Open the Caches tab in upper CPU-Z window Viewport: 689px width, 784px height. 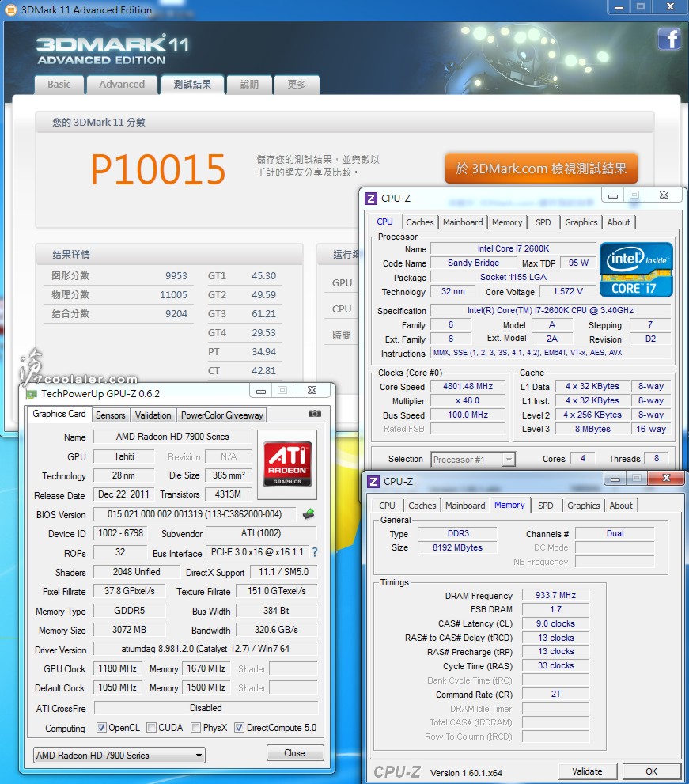click(x=419, y=222)
